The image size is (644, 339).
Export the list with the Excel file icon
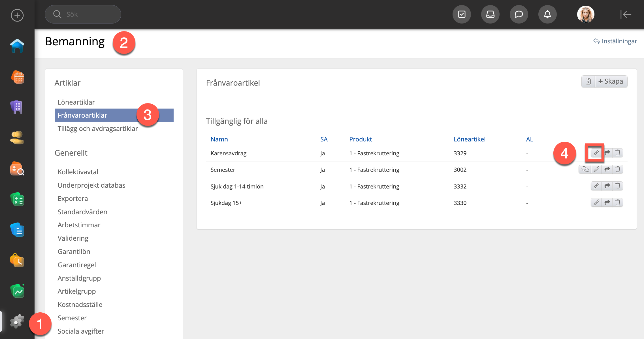[588, 82]
